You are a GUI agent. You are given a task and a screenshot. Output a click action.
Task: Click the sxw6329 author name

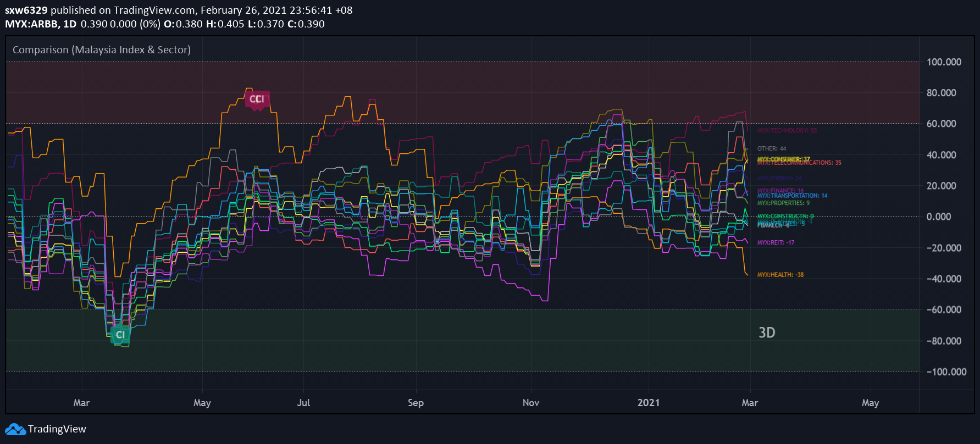point(26,10)
